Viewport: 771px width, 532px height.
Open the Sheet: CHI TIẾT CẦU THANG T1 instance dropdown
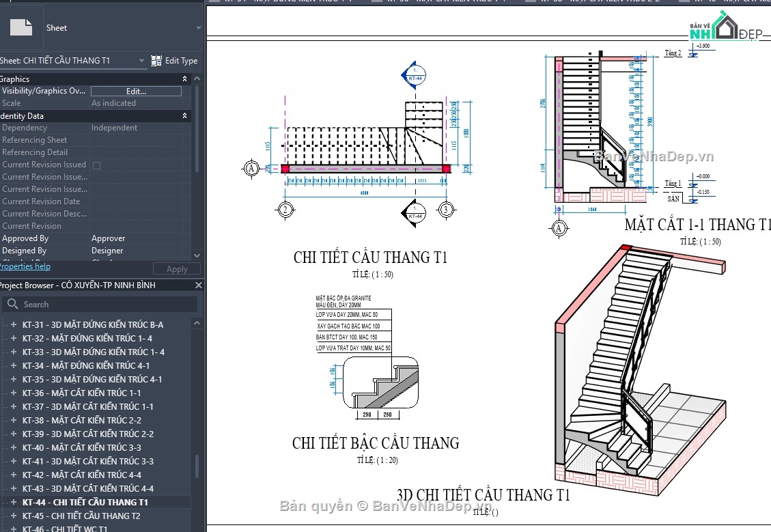click(141, 61)
